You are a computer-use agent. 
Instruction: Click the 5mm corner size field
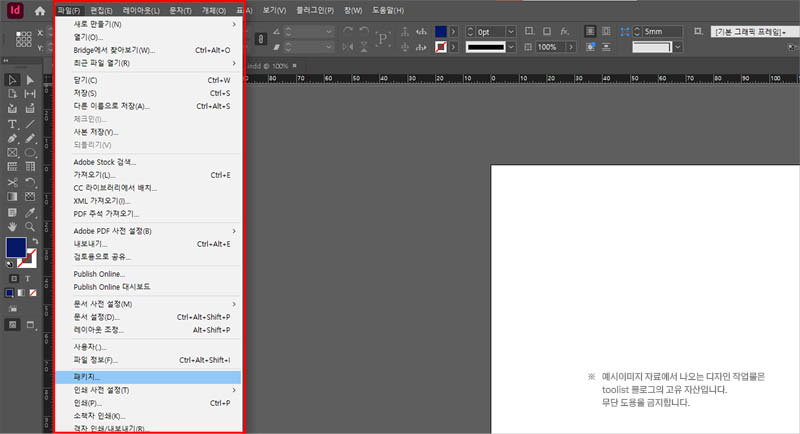click(x=662, y=32)
